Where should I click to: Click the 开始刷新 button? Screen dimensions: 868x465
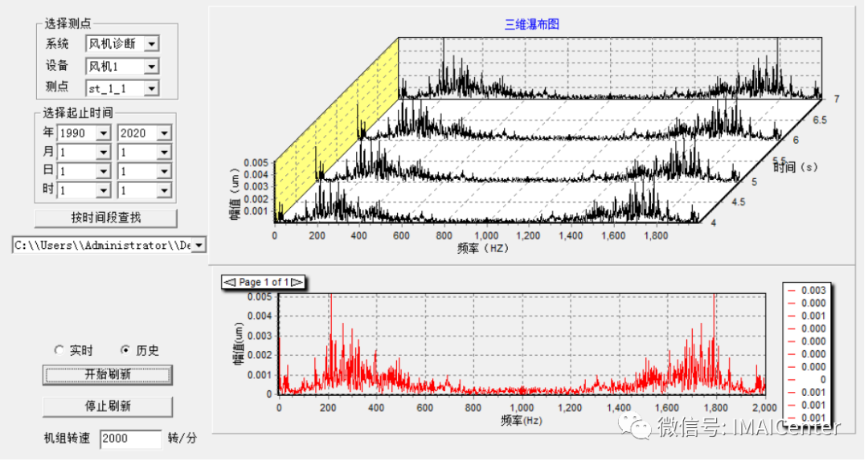[107, 374]
